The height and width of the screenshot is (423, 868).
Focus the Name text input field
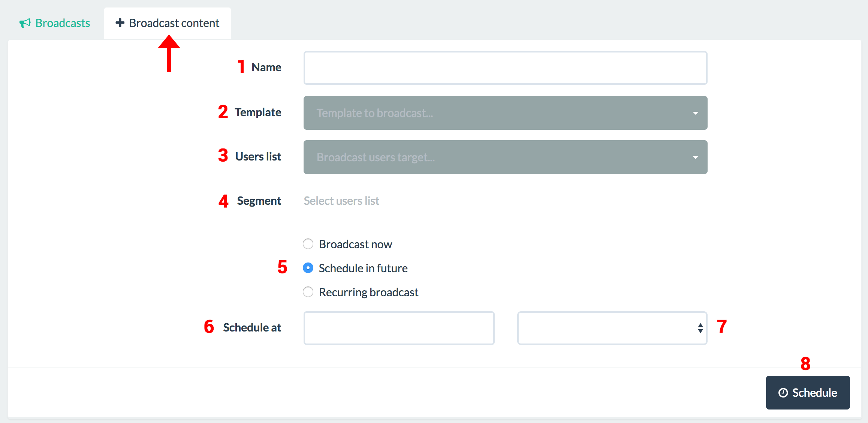click(x=505, y=68)
